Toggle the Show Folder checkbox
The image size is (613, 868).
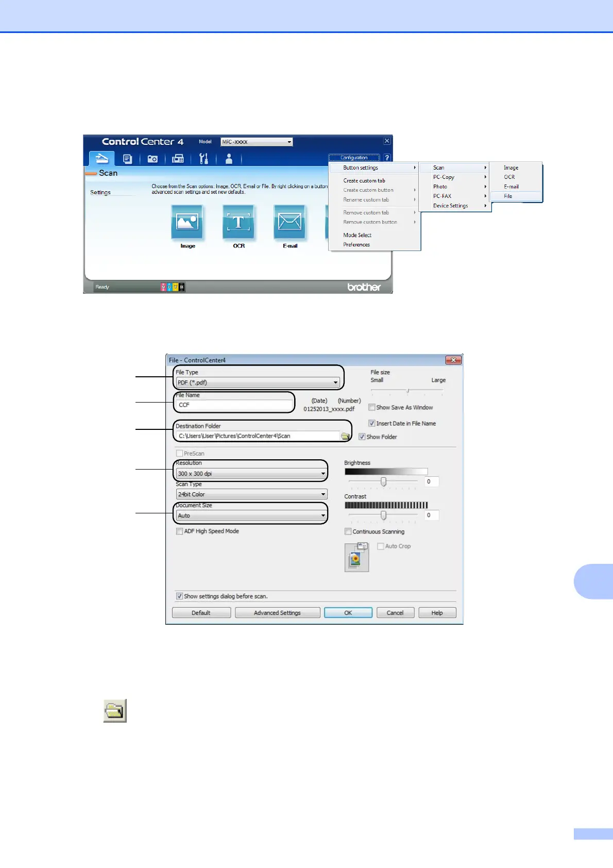[x=362, y=437]
